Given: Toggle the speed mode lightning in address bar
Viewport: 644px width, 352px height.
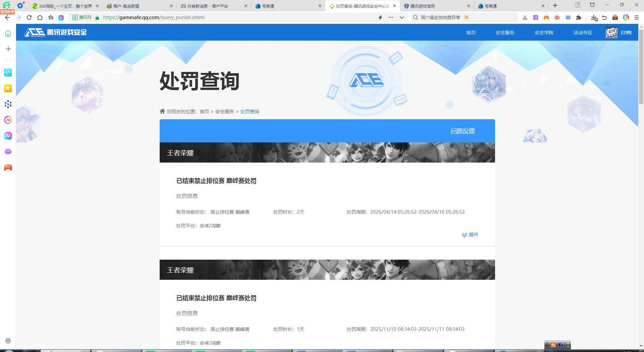Looking at the screenshot, I should click(x=380, y=17).
